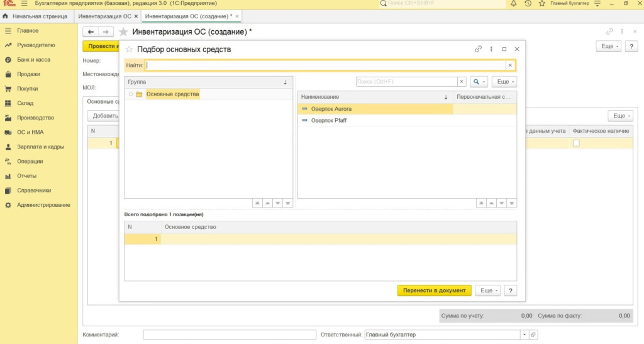Image resolution: width=644 pixels, height=344 pixels.
Task: Click the Найти search input field
Action: 325,65
